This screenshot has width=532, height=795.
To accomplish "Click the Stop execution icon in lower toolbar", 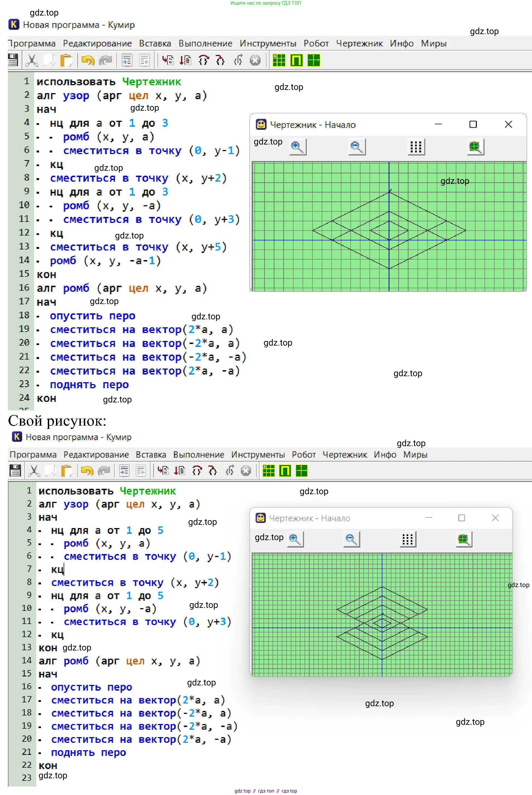I will click(x=246, y=471).
